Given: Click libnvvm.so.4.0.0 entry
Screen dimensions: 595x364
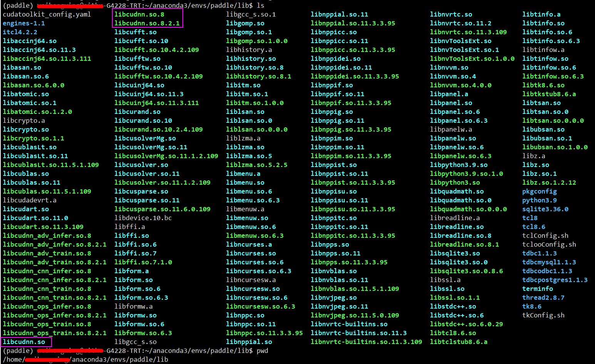Looking at the screenshot, I should tap(461, 85).
